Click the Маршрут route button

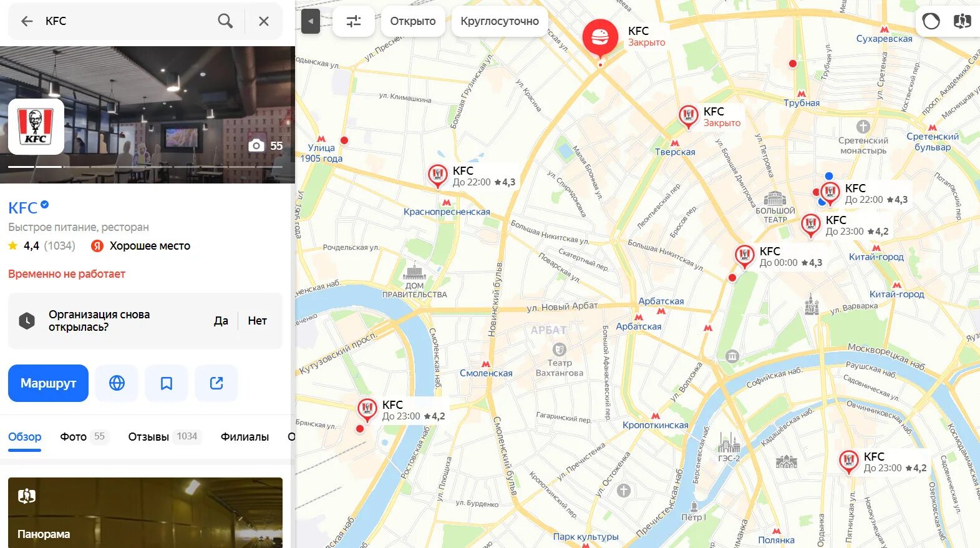click(x=48, y=383)
